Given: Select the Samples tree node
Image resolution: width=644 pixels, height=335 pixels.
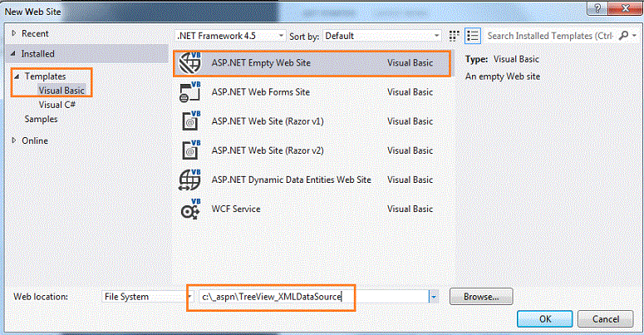Looking at the screenshot, I should click(x=41, y=119).
